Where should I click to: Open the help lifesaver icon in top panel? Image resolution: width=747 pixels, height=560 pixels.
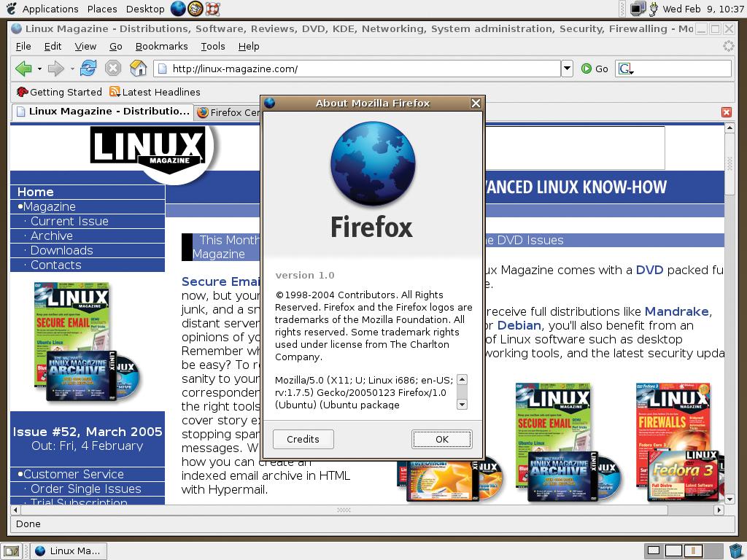tap(212, 9)
